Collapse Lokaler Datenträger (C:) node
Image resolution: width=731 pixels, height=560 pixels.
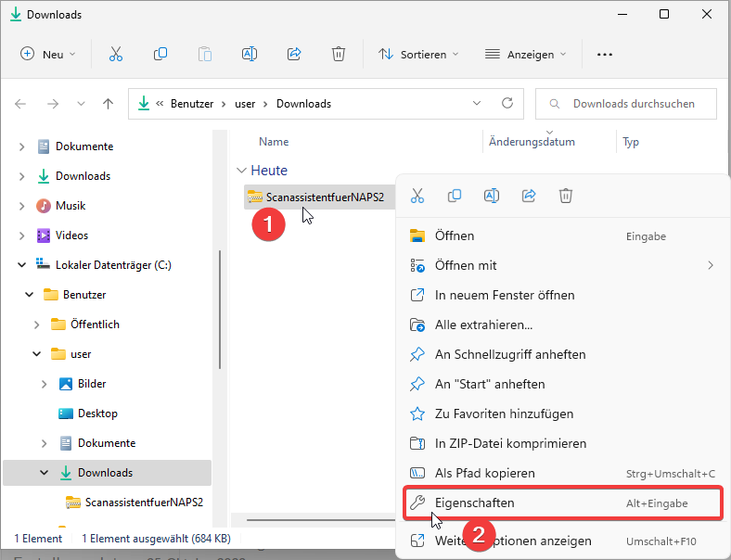pos(21,265)
